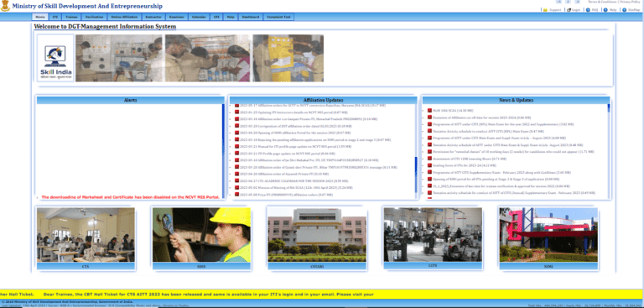This screenshot has height=308, width=644.
Task: Open the CTS classroom thumbnail
Action: [86, 235]
